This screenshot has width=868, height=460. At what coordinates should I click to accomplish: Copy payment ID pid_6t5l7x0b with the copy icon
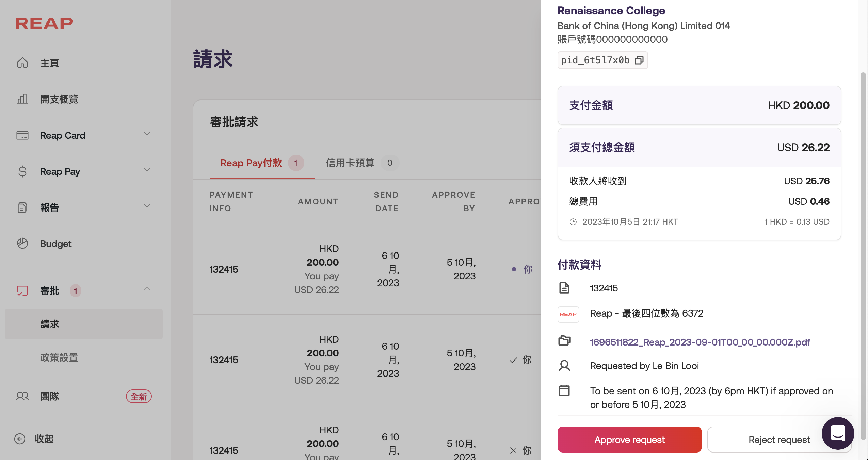coord(639,60)
